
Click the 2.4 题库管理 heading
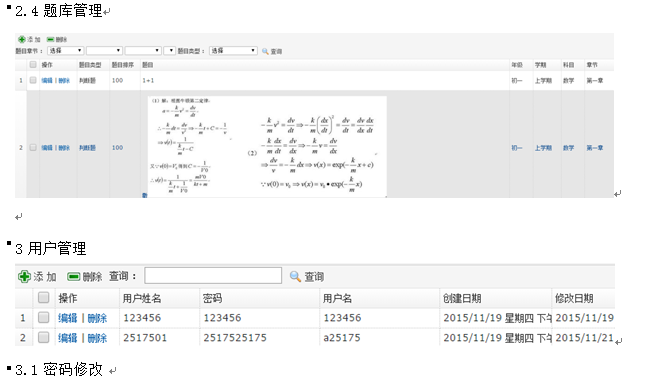tap(58, 10)
